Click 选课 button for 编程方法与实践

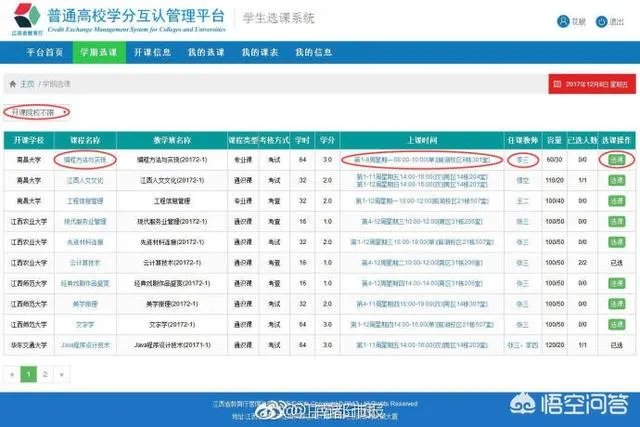pyautogui.click(x=616, y=160)
